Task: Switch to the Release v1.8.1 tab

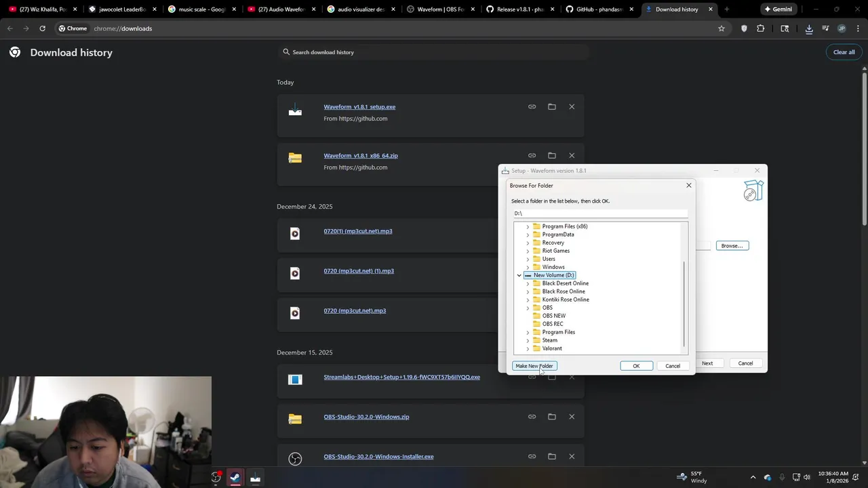Action: [x=519, y=9]
